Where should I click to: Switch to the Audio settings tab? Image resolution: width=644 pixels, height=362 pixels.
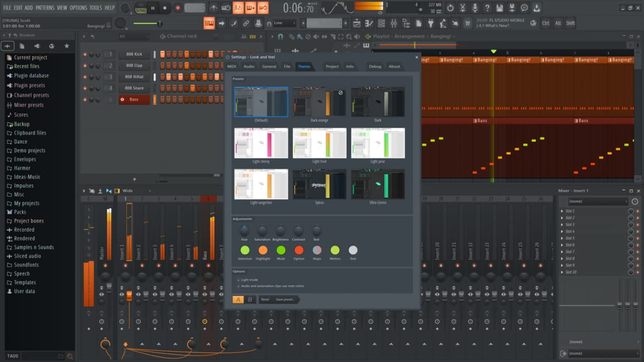pos(249,67)
